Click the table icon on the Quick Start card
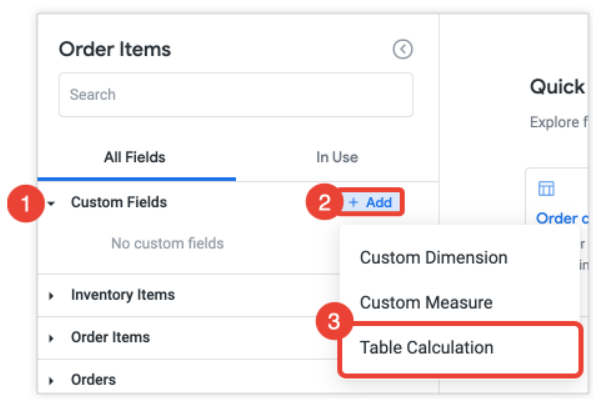 tap(546, 188)
